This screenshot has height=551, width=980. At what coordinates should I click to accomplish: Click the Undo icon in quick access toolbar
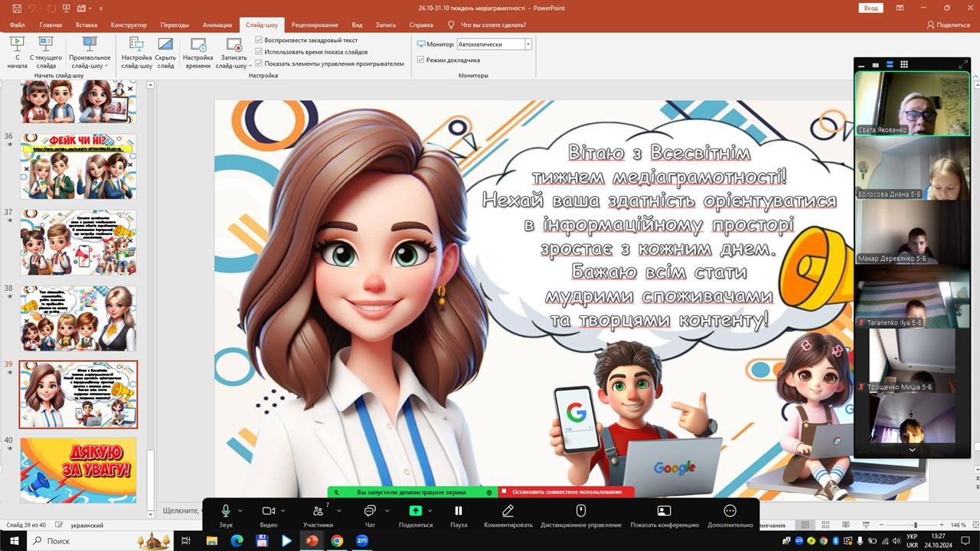click(x=32, y=8)
